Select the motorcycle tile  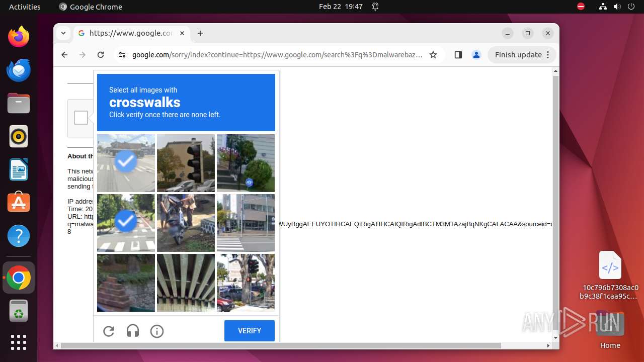(186, 223)
